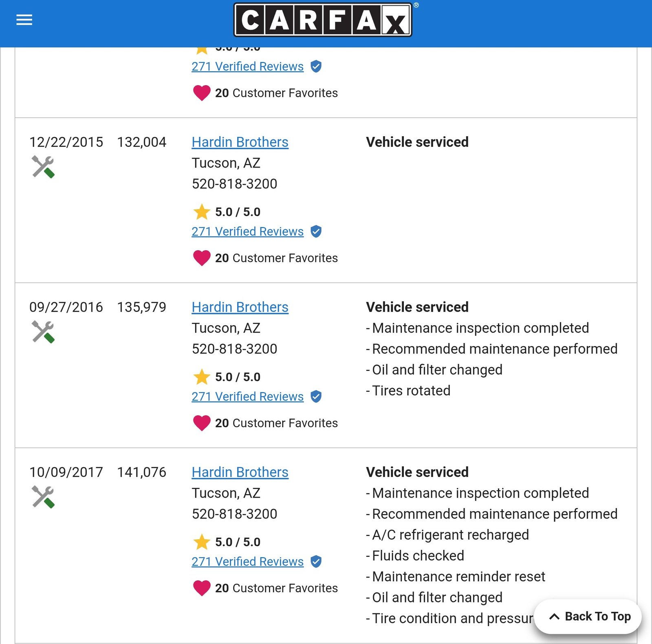Click the heart icon in the 12/22/2015 entry

coord(202,258)
